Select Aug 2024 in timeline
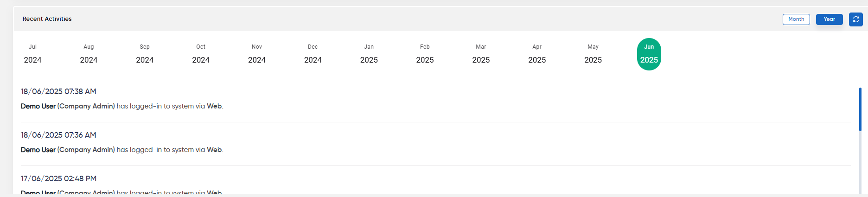 point(89,54)
